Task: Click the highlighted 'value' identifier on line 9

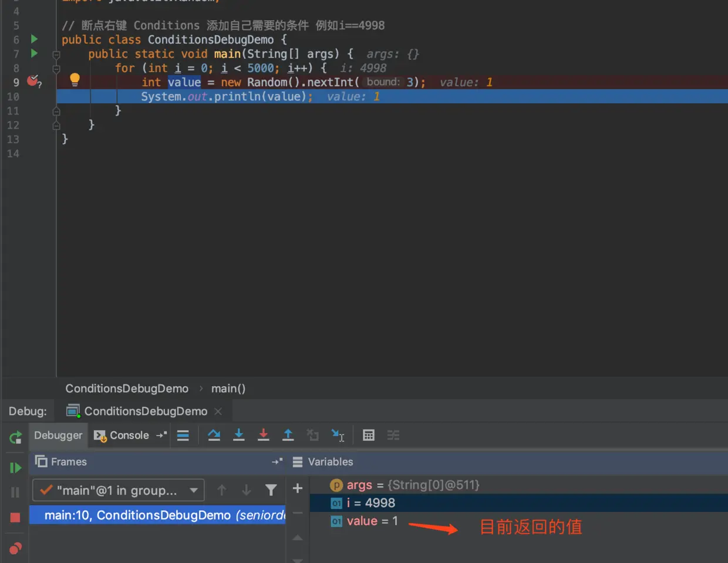Action: (184, 82)
